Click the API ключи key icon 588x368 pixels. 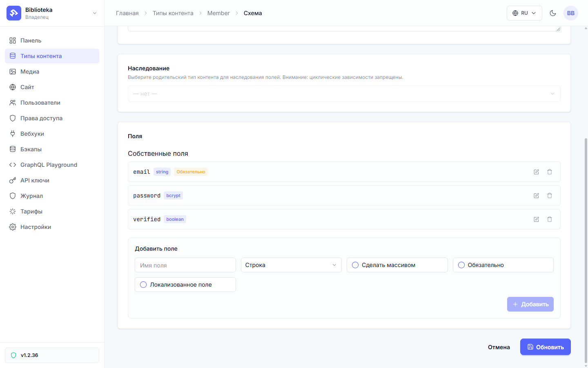13,180
